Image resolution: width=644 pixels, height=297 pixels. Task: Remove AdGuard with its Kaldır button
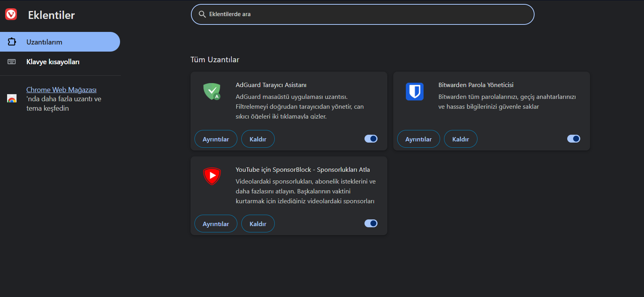258,139
